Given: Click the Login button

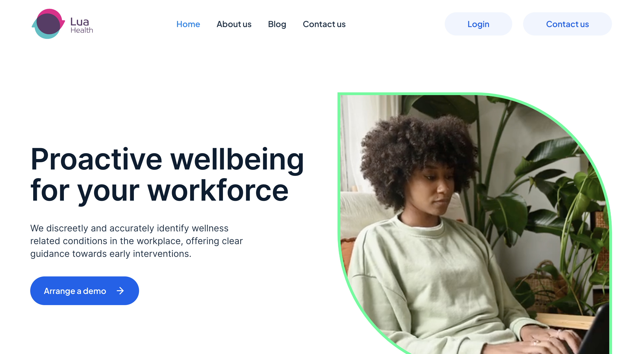Looking at the screenshot, I should [x=478, y=24].
